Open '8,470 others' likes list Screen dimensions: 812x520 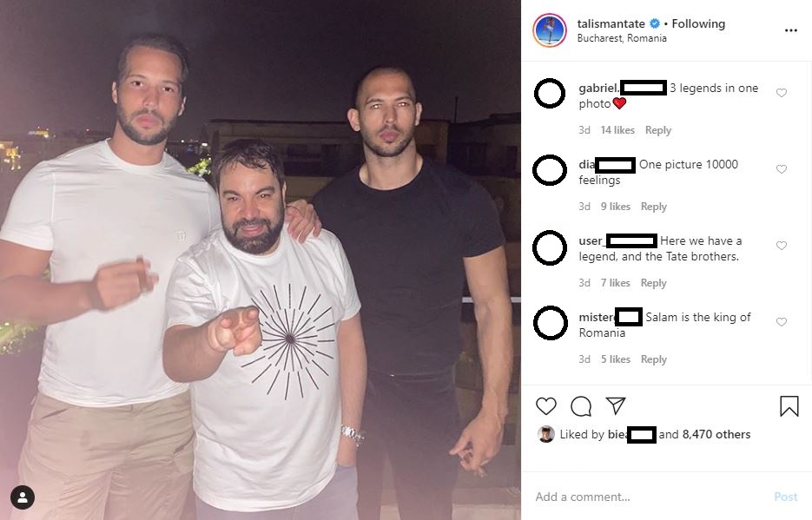click(716, 435)
